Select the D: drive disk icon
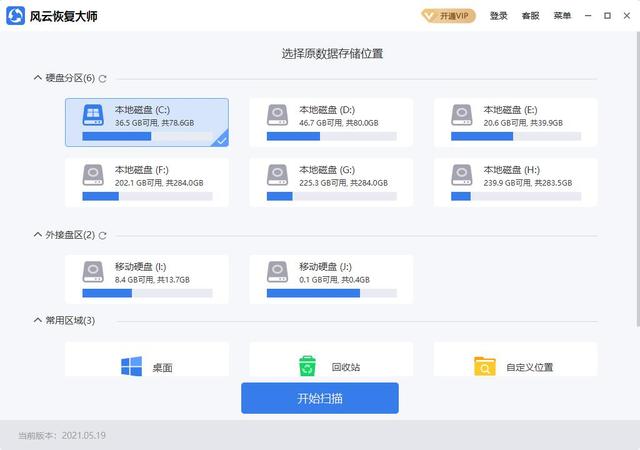 [x=278, y=115]
